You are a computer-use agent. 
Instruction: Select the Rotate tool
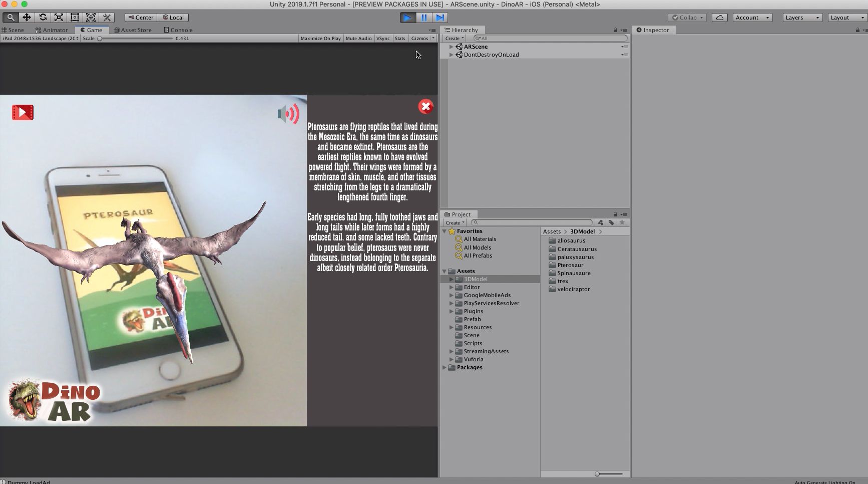(x=43, y=18)
